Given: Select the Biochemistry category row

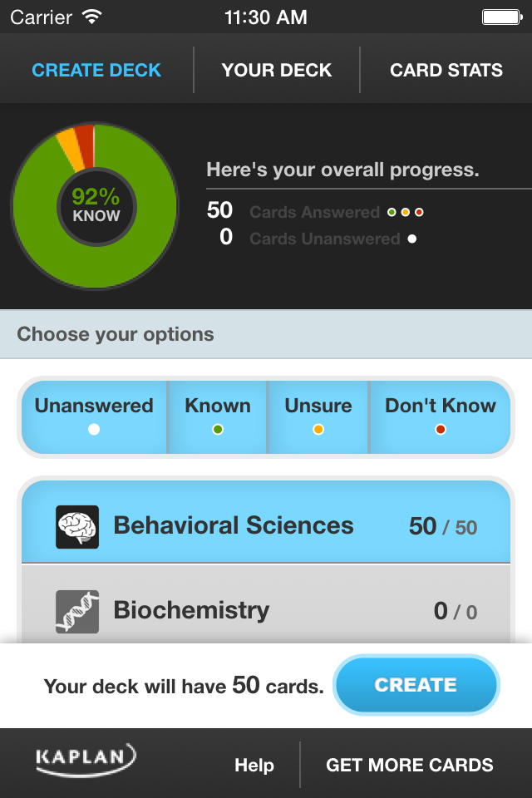Looking at the screenshot, I should pyautogui.click(x=266, y=604).
